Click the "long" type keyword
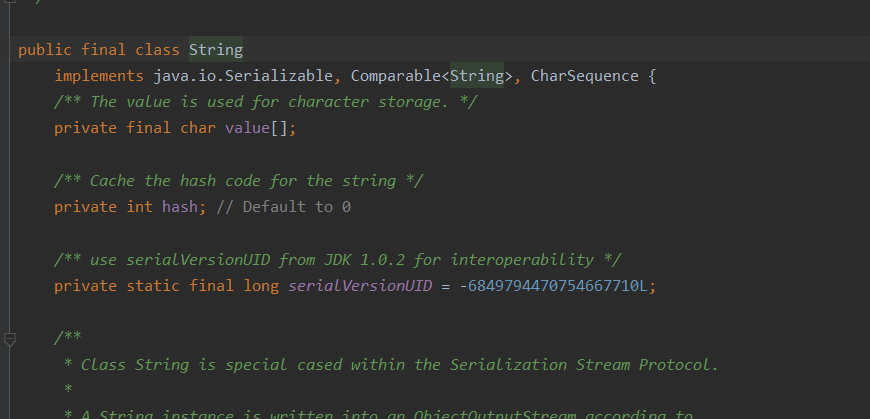870x419 pixels. (261, 286)
